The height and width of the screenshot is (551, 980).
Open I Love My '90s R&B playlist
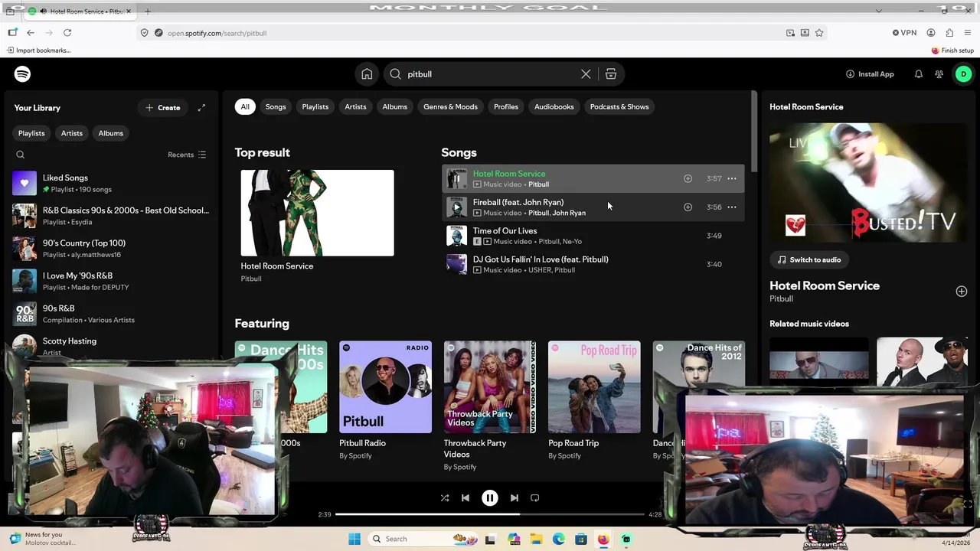click(111, 281)
